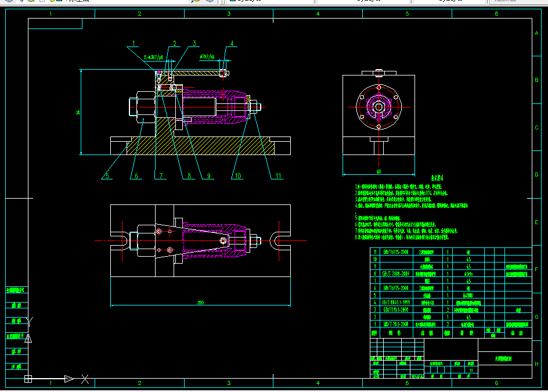Select part callout number 11 in front view
Viewport: 548px width, 392px height.
point(278,176)
